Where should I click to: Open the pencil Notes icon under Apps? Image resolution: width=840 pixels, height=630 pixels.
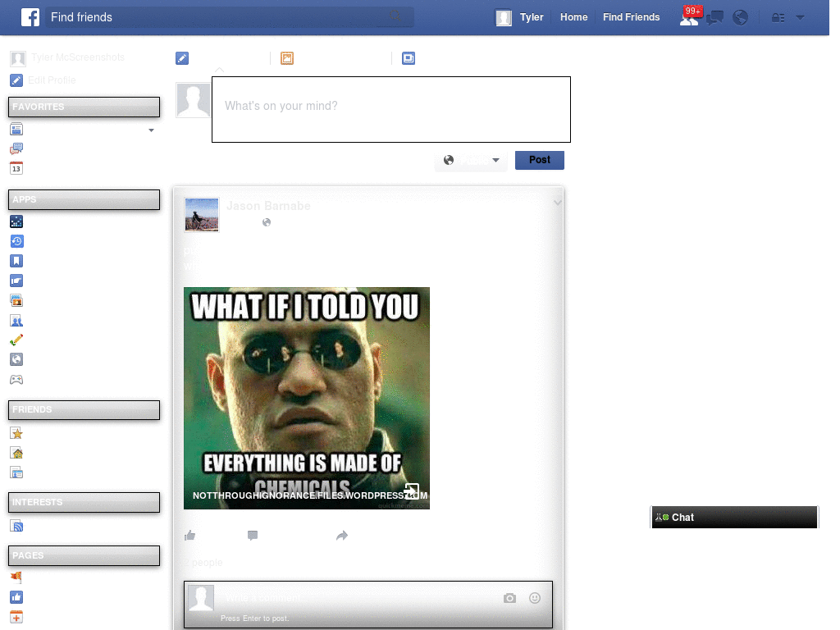coord(16,340)
